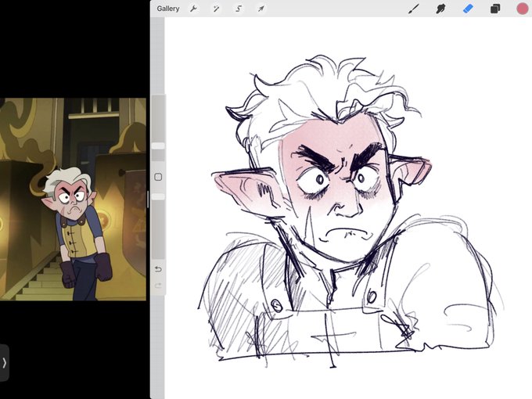
Task: Select the Paint brush tool
Action: click(413, 9)
